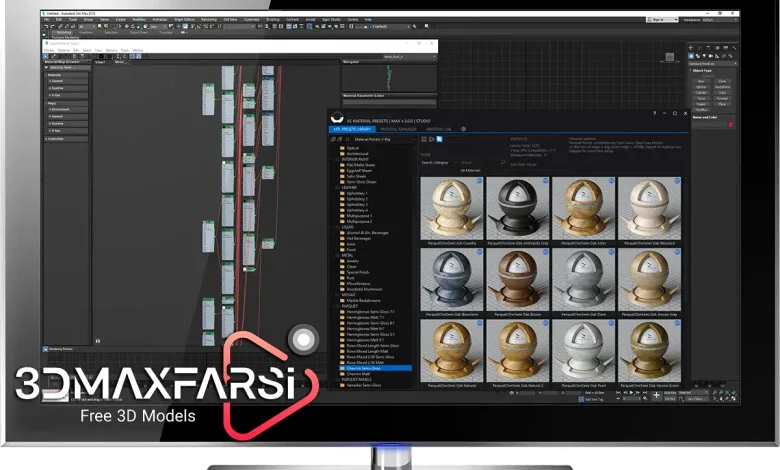Click the Undo arrow in 3ds Max toolbar
Image resolution: width=780 pixels, height=470 pixels.
pyautogui.click(x=46, y=26)
